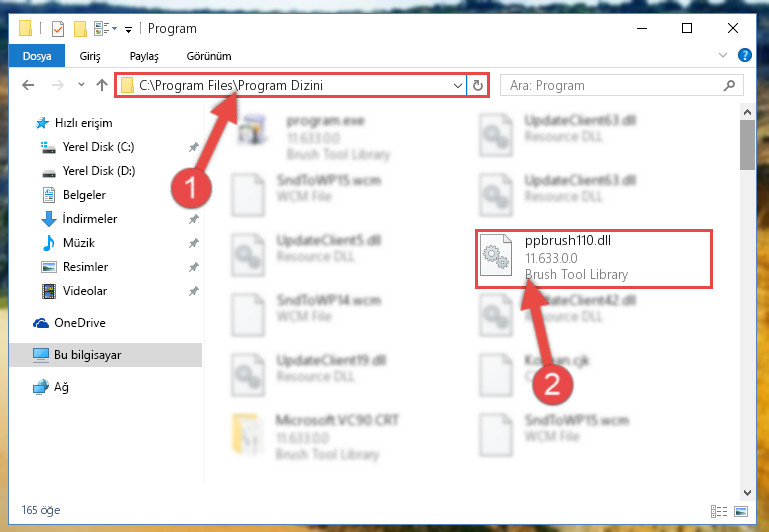Click the Up one level arrow
Viewport: 769px width, 532px height.
point(102,85)
